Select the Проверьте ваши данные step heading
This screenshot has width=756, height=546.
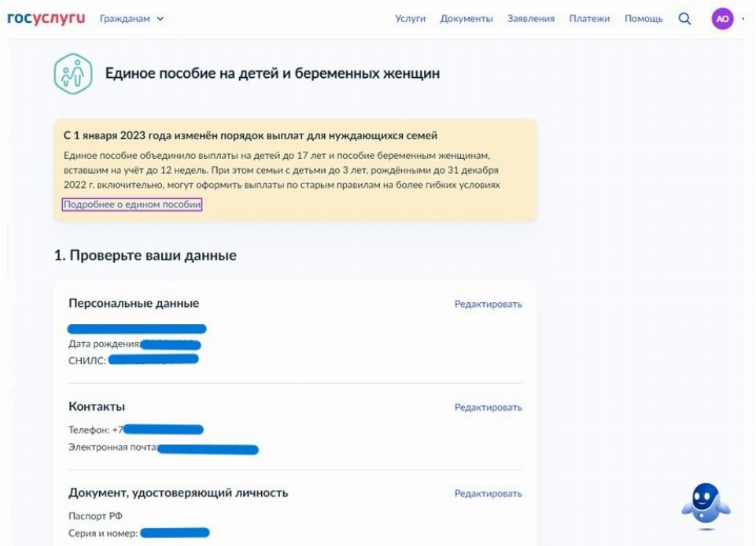coord(145,256)
